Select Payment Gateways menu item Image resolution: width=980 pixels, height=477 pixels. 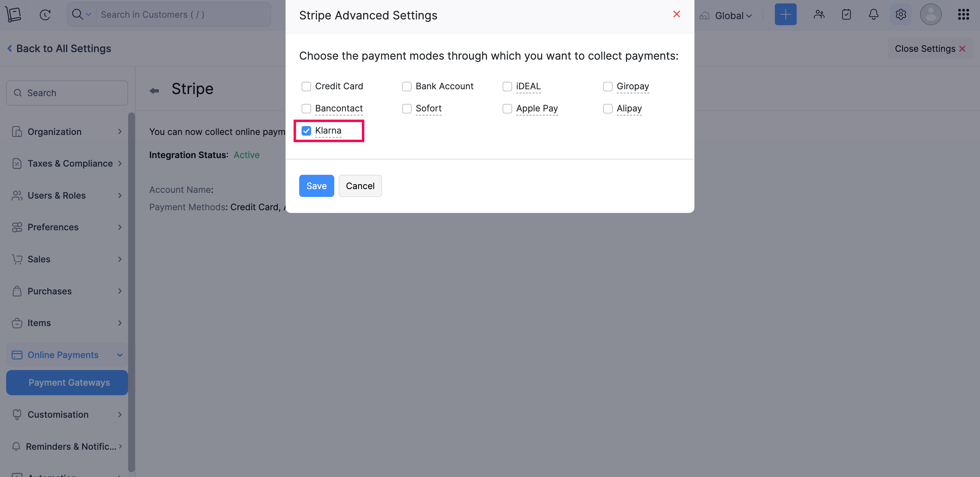click(x=69, y=382)
